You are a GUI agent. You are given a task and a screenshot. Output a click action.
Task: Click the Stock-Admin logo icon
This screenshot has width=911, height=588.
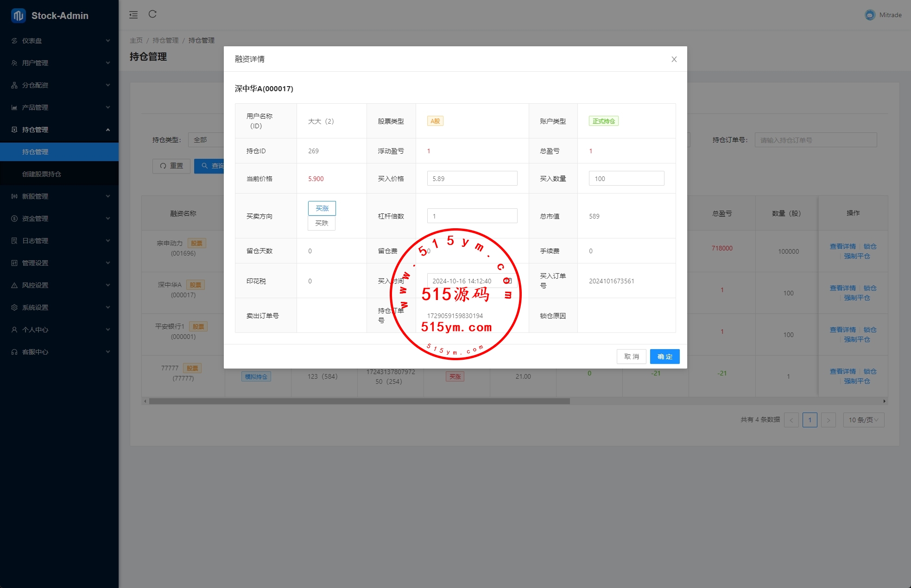click(x=19, y=16)
